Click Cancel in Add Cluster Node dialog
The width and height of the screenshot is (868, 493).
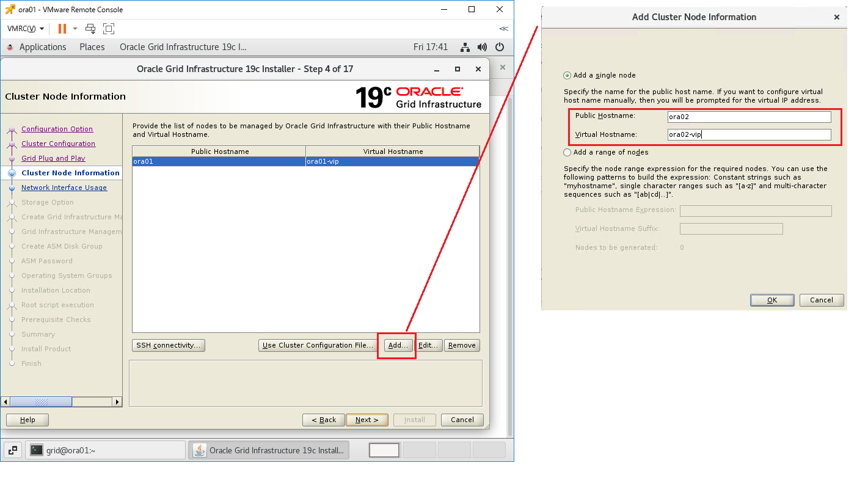[x=822, y=300]
